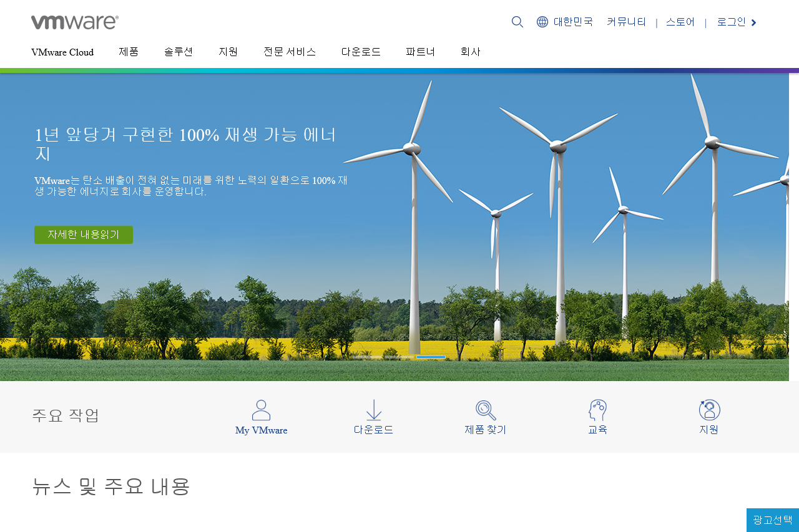Expand the 제품 navigation menu
Viewport: 799px width, 532px height.
(x=129, y=52)
